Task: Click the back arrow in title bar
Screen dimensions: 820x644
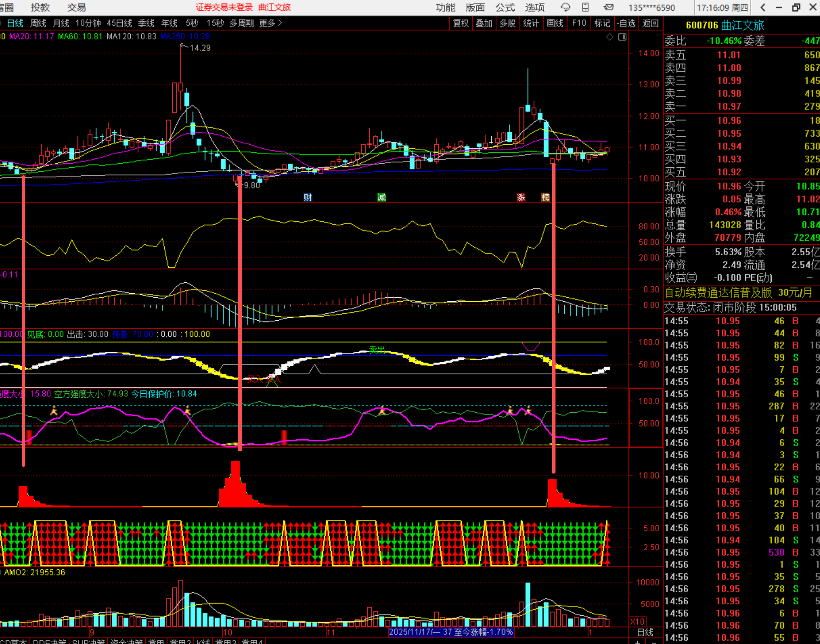Action: click(x=763, y=7)
